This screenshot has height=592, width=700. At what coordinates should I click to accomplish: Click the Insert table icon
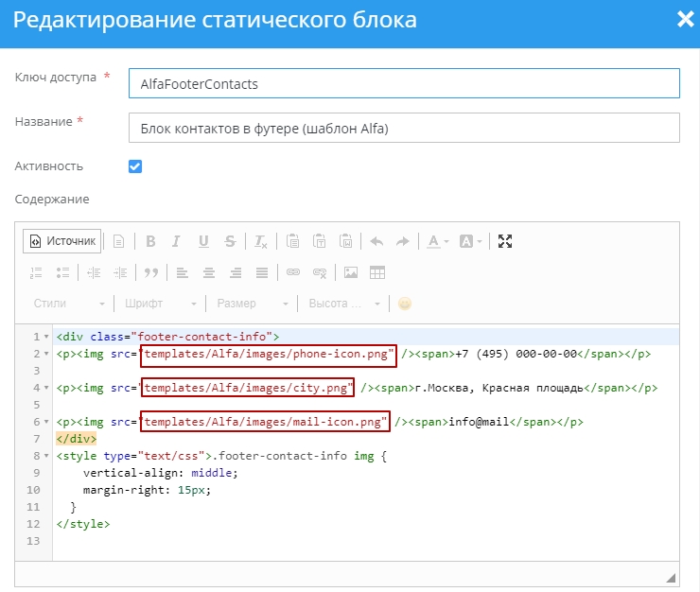tap(377, 272)
